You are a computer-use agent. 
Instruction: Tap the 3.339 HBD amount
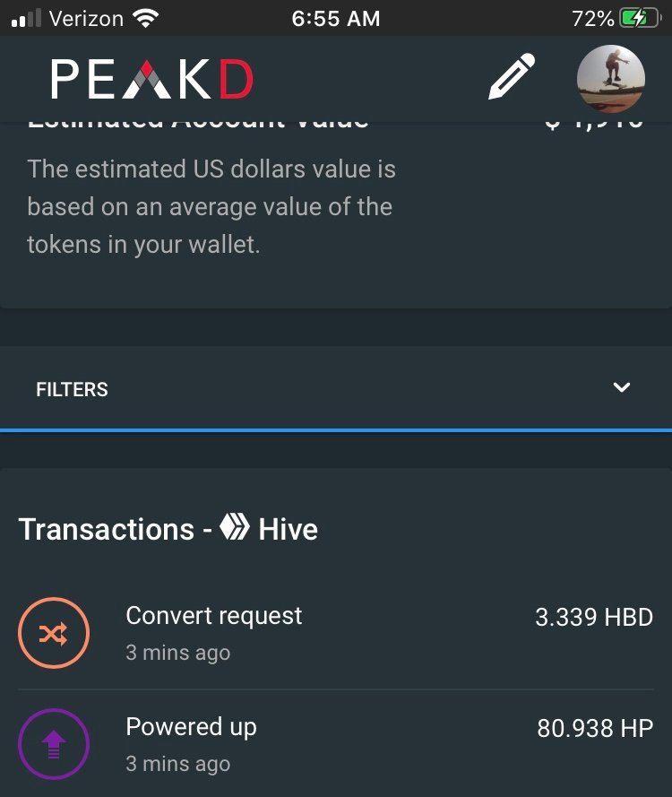(x=594, y=617)
